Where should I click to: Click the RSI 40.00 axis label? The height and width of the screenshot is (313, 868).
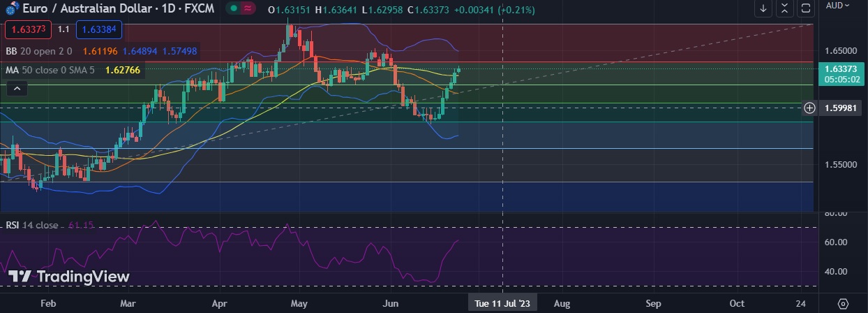coord(837,271)
